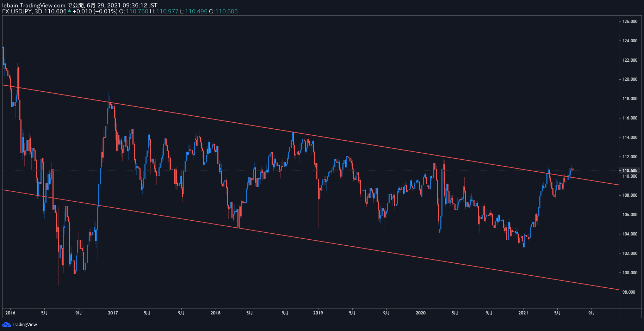Image resolution: width=644 pixels, height=331 pixels.
Task: Click the FX:USDJPY symbol label
Action: (17, 11)
